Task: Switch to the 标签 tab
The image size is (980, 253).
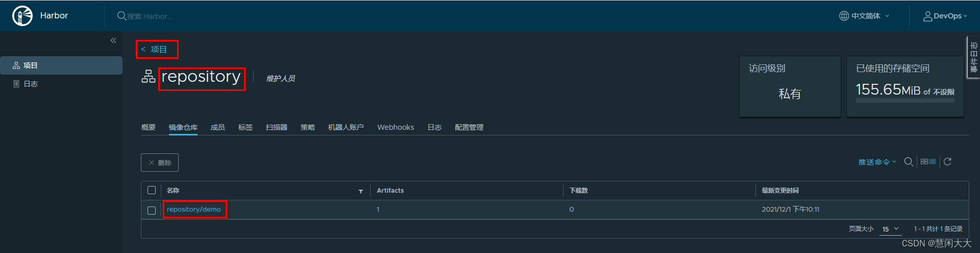Action: click(x=246, y=127)
